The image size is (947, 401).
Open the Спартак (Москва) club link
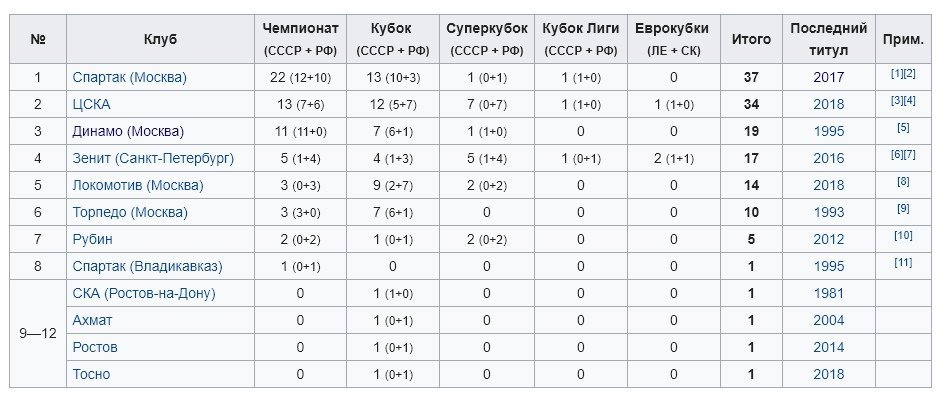click(129, 77)
